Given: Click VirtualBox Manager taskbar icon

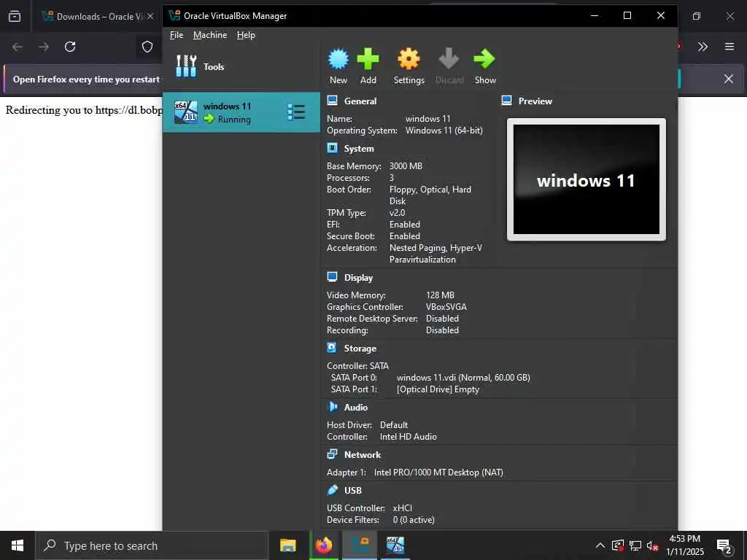Looking at the screenshot, I should pos(360,545).
